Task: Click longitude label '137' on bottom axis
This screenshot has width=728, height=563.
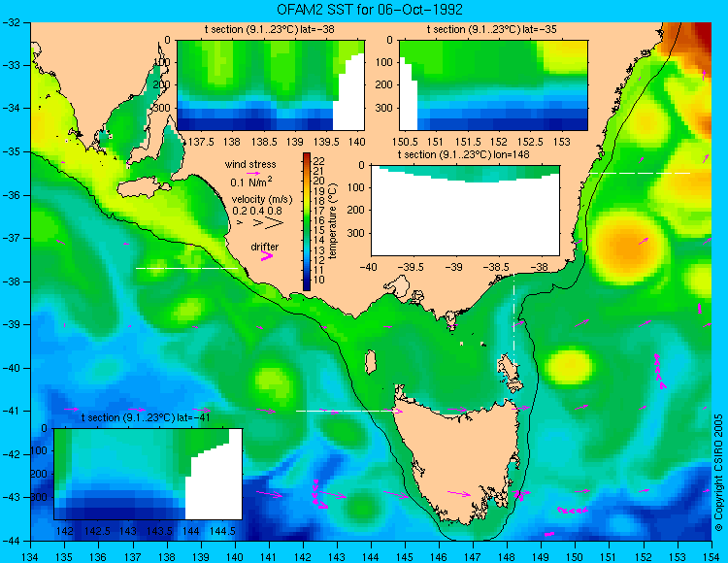Action: point(132,556)
